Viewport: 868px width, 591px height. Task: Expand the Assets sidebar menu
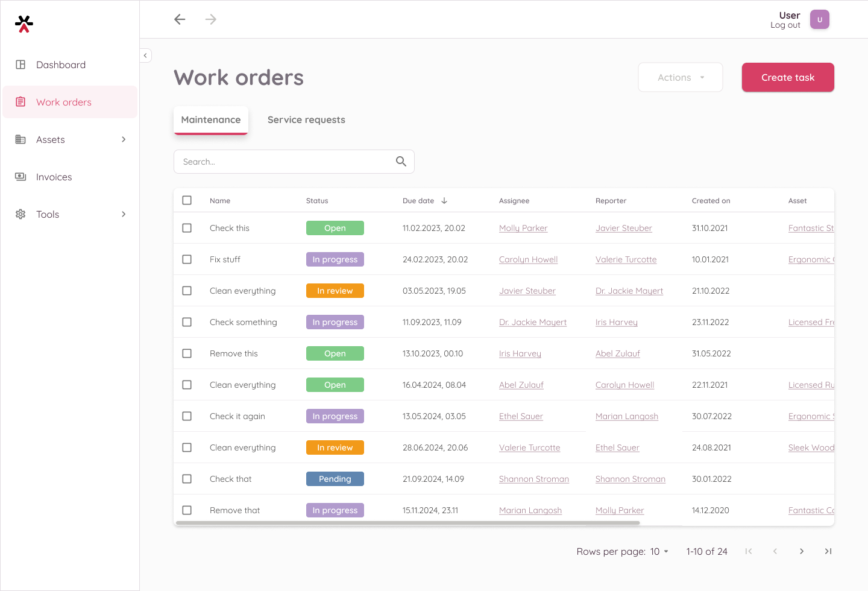click(x=124, y=139)
